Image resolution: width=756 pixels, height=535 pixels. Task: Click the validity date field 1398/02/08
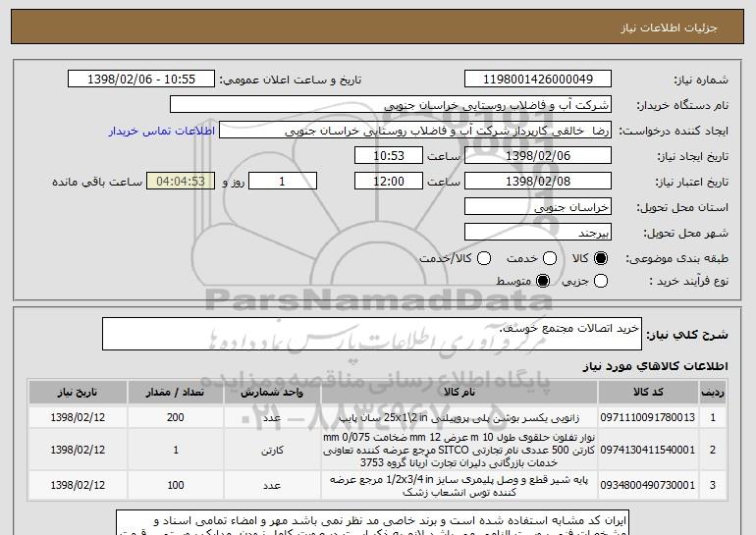coord(538,182)
